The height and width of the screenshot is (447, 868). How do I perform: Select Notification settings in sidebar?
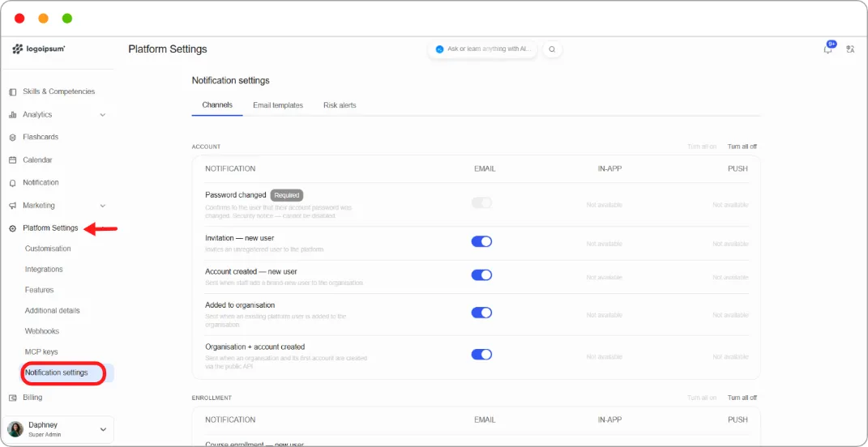tap(66, 372)
